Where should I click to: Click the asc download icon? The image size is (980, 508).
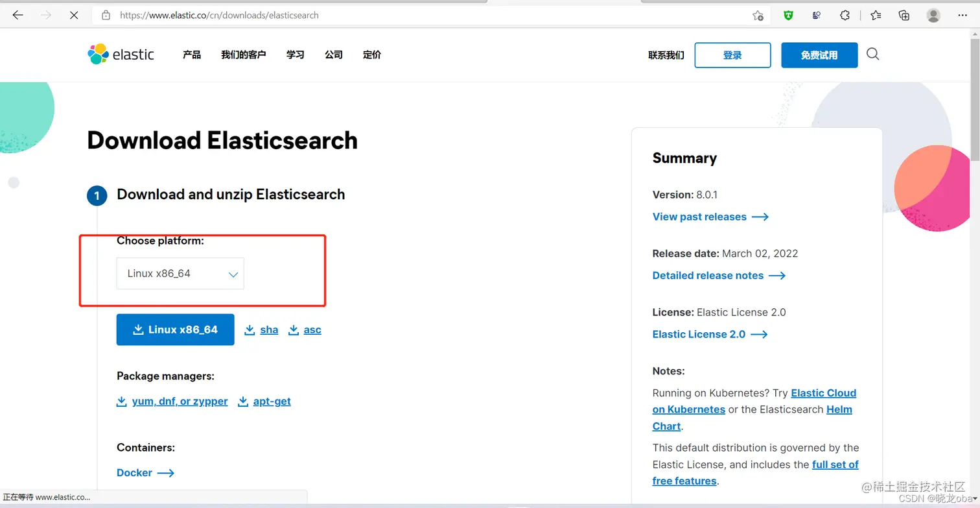294,330
